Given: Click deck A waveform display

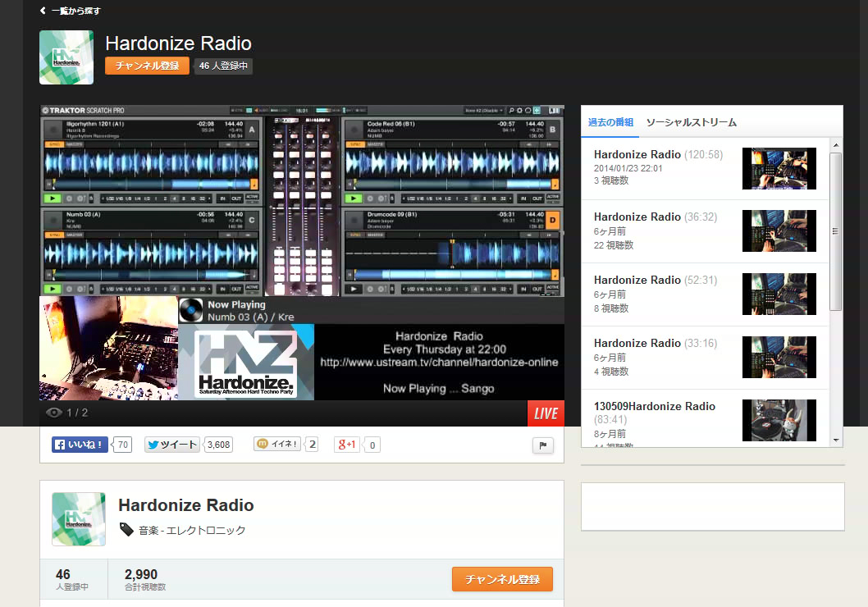Looking at the screenshot, I should click(151, 163).
